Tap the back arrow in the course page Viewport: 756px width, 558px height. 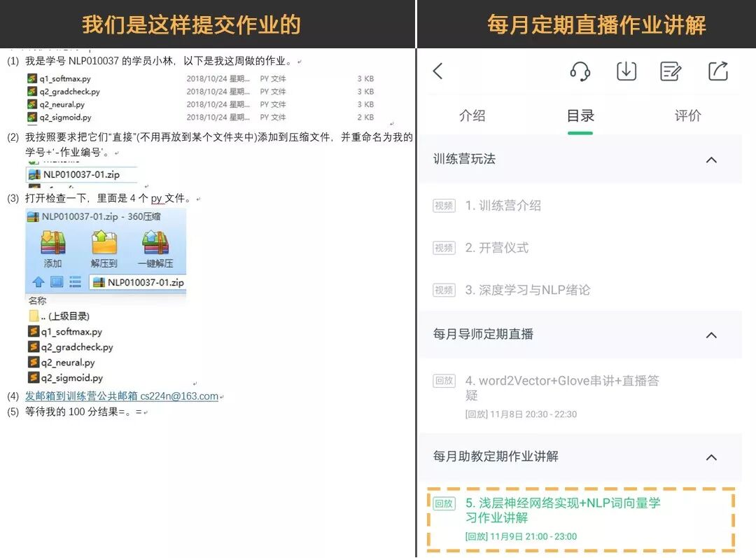(437, 71)
